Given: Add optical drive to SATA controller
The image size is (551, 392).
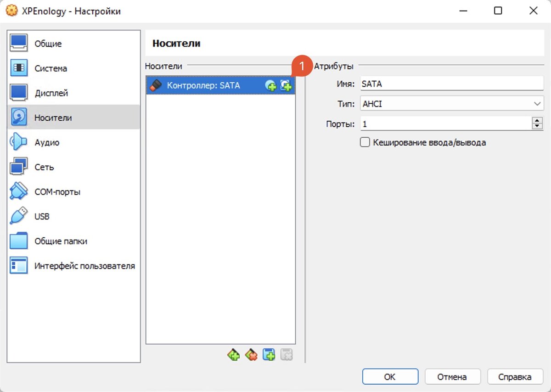Looking at the screenshot, I should click(271, 85).
